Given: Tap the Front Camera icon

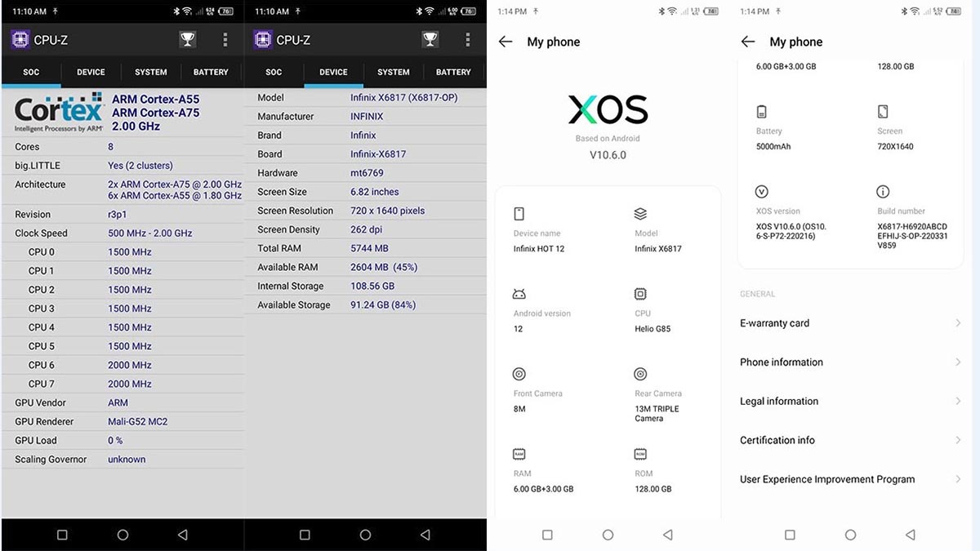Looking at the screenshot, I should pos(519,374).
